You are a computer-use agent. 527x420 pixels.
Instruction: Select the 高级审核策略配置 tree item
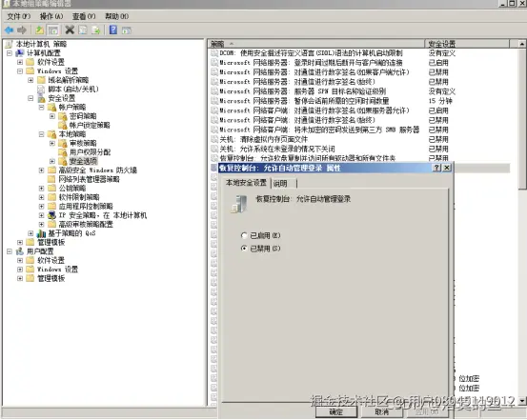tap(86, 224)
